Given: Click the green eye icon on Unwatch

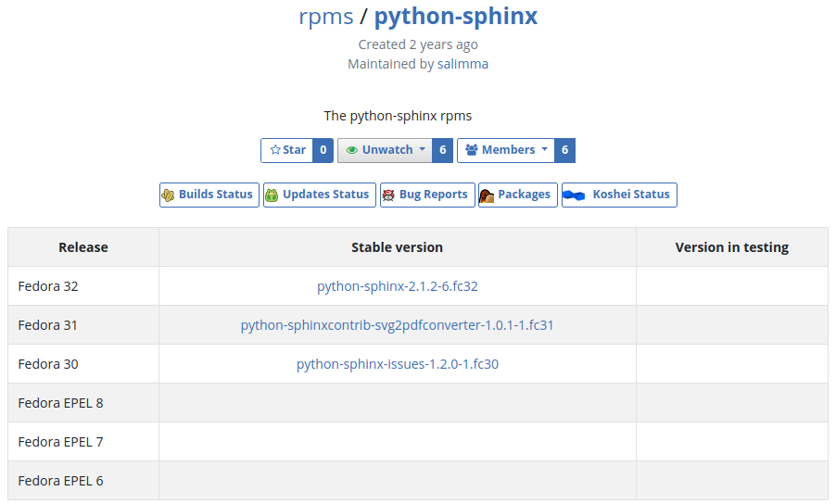Looking at the screenshot, I should click(352, 150).
